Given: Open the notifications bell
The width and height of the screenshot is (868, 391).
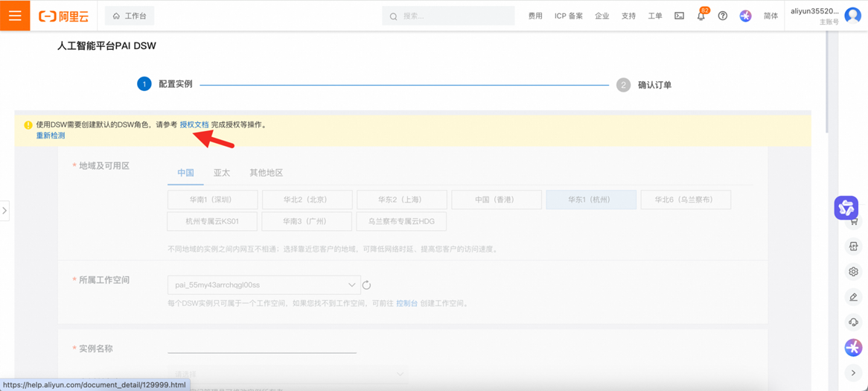Looking at the screenshot, I should click(701, 16).
